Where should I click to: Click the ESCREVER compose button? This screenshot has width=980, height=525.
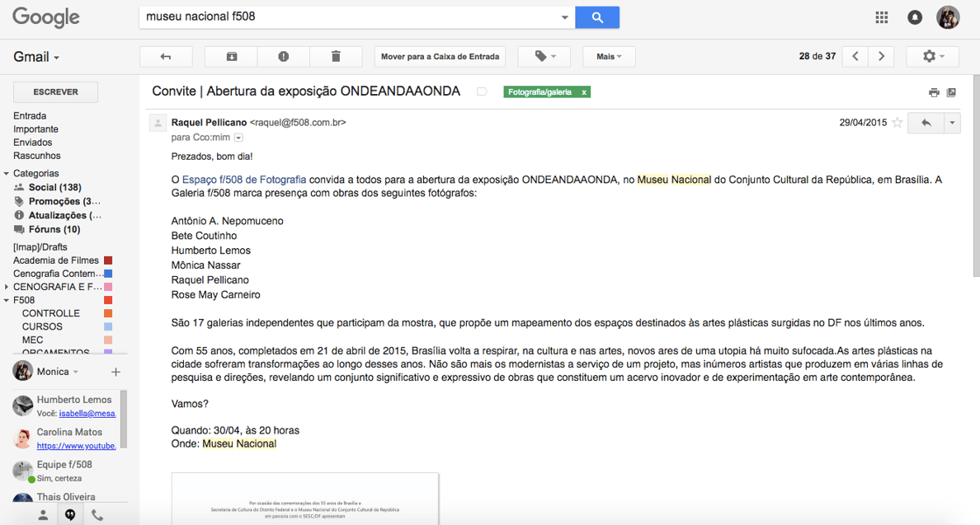(x=55, y=91)
